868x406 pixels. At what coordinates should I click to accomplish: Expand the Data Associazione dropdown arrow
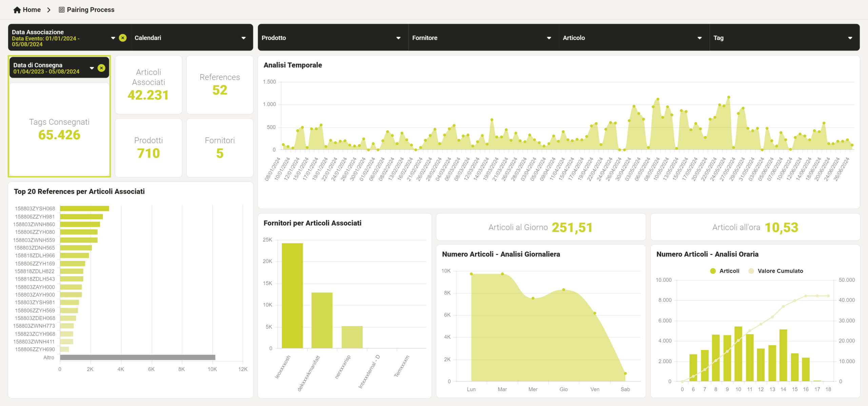(113, 38)
